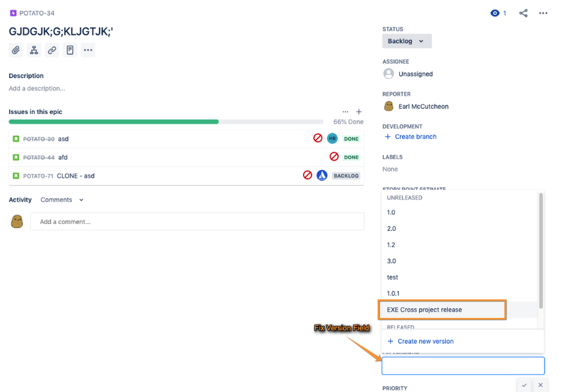Open the more actions ellipsis in the toolbar

[x=88, y=50]
